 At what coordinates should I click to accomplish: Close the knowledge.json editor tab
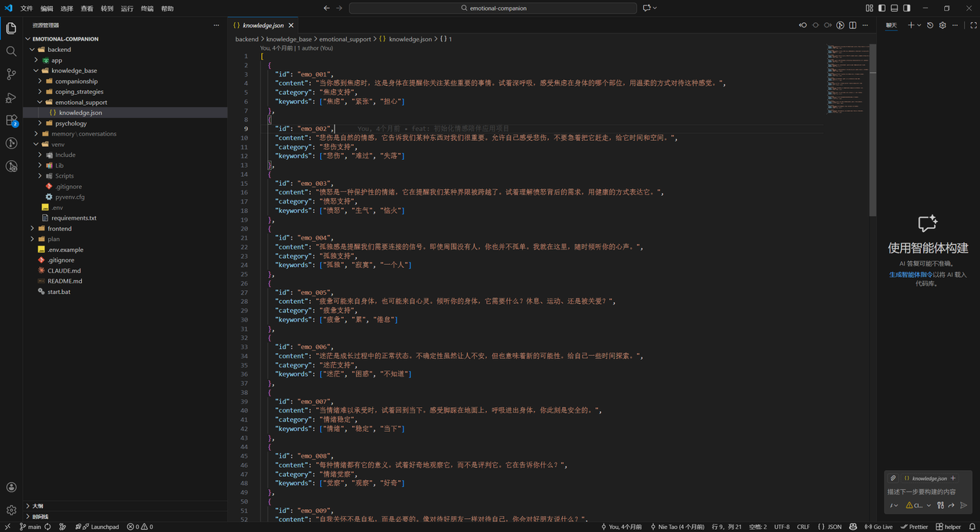[291, 25]
